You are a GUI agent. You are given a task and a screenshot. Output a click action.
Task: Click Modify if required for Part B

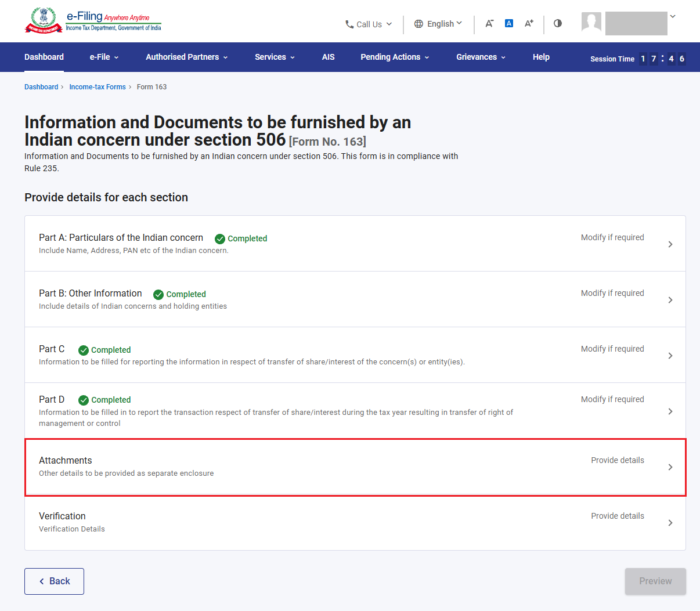pyautogui.click(x=612, y=293)
